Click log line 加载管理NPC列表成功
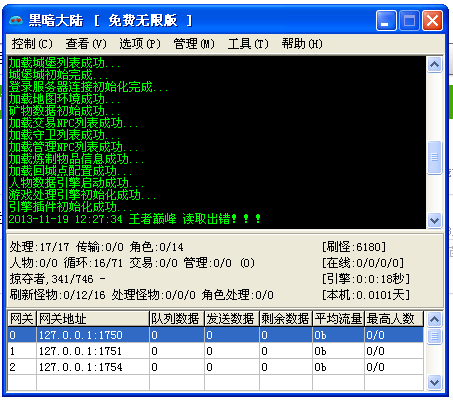Screen dimensions: 453x400 click(73, 147)
